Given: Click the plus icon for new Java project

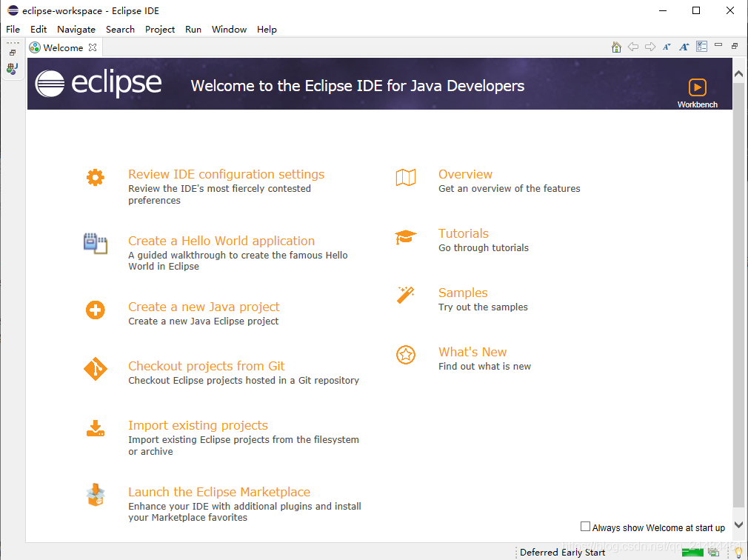Looking at the screenshot, I should tap(96, 310).
